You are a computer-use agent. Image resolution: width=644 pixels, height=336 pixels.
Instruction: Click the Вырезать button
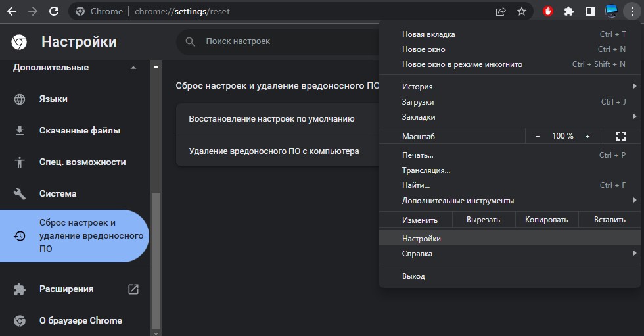tap(484, 220)
